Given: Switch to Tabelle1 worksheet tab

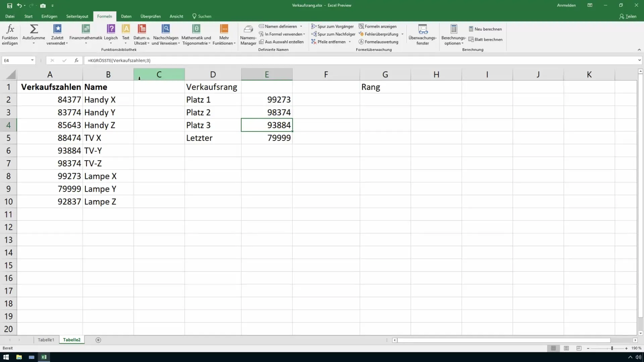Looking at the screenshot, I should (x=46, y=340).
